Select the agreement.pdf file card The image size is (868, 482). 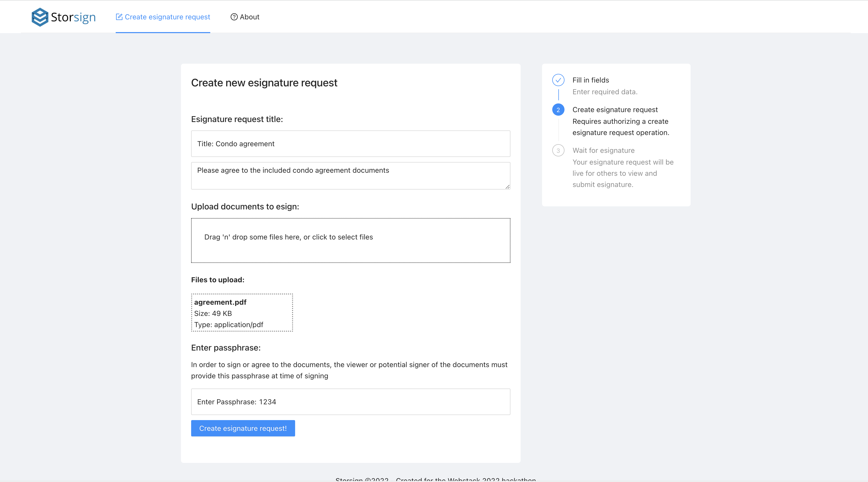point(242,313)
